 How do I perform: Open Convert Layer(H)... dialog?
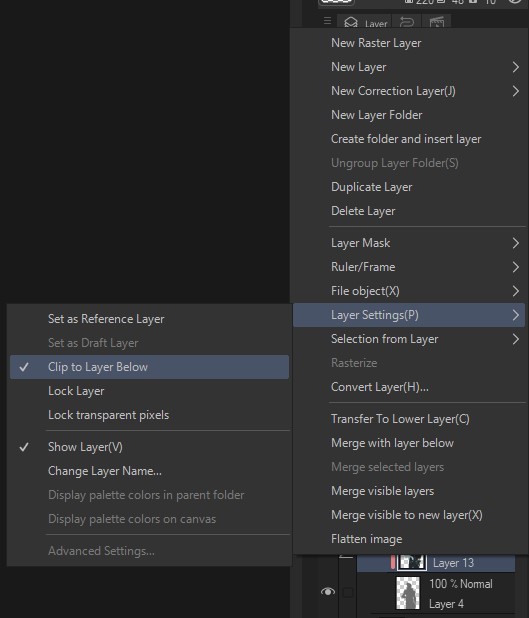(409, 387)
